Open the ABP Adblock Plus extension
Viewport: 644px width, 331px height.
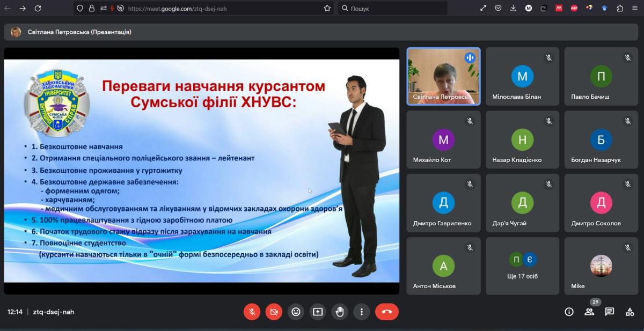(574, 8)
